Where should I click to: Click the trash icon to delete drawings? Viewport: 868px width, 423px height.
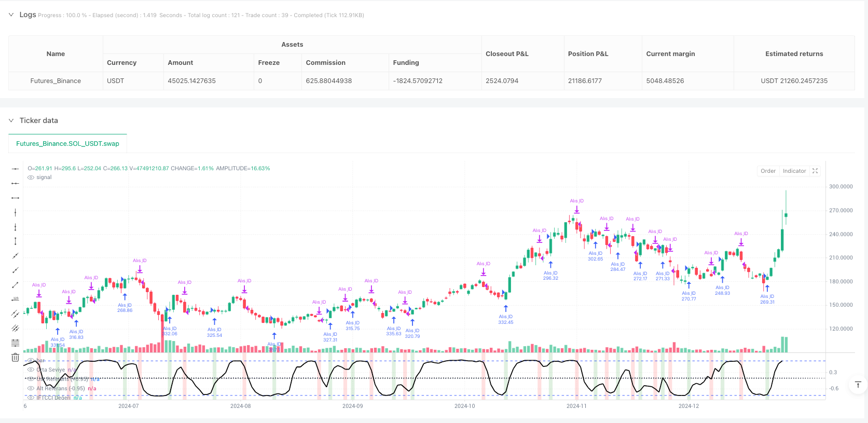pyautogui.click(x=16, y=358)
